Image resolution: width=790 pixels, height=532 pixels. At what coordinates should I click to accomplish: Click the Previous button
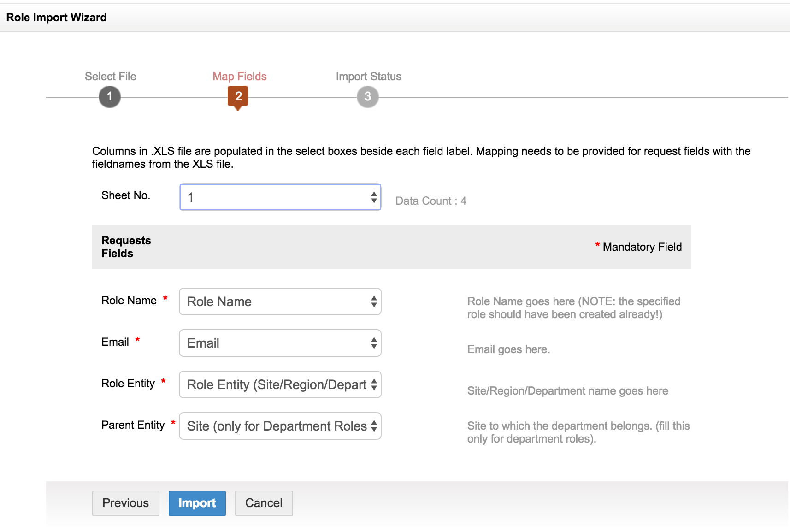(125, 503)
